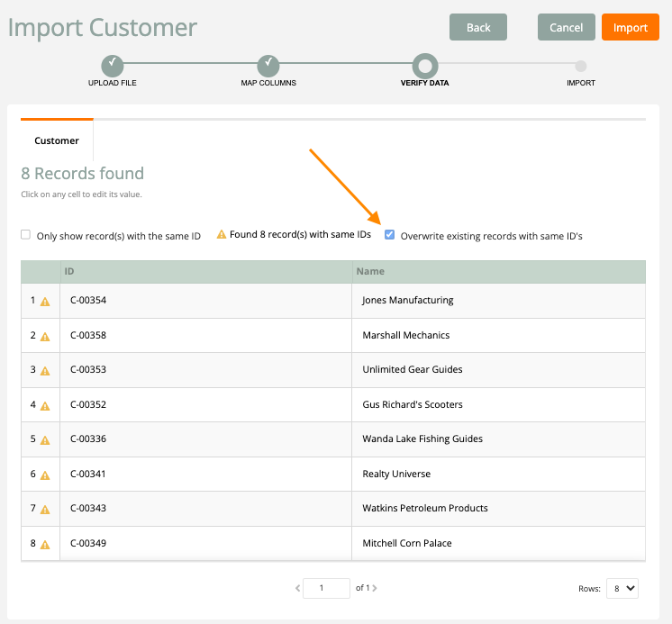The width and height of the screenshot is (672, 624).
Task: Edit the Watkins Petroleum Products name cell
Action: [x=499, y=509]
